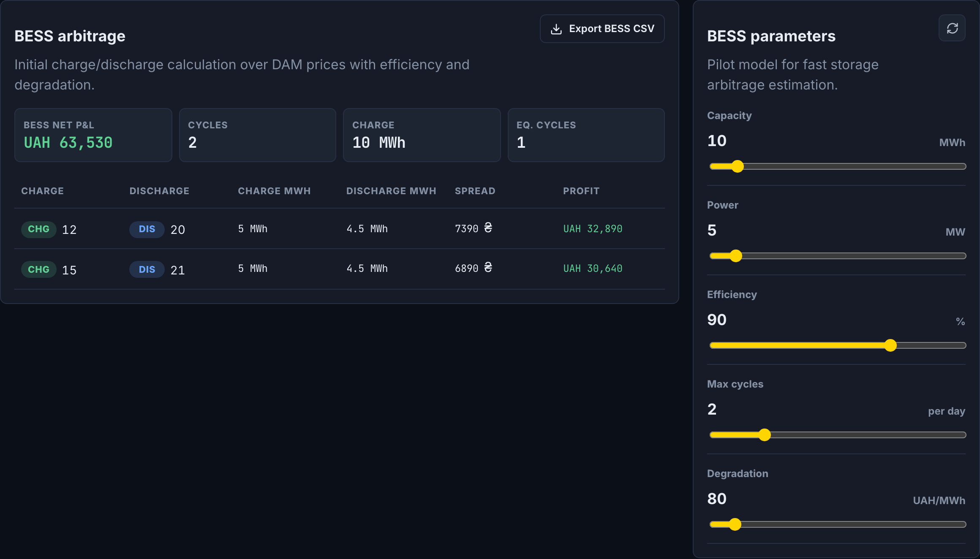Adjust the Degradation slider handle
The height and width of the screenshot is (559, 980).
pos(735,524)
